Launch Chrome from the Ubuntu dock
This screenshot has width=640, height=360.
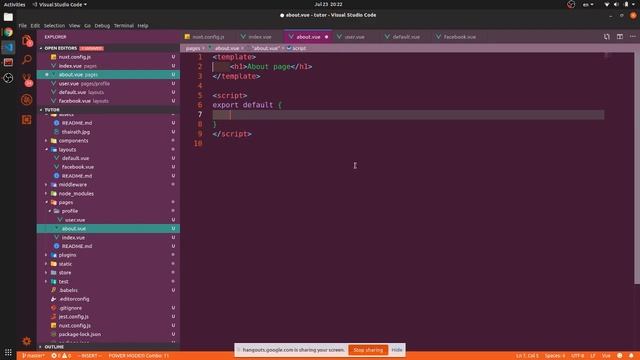(x=8, y=32)
